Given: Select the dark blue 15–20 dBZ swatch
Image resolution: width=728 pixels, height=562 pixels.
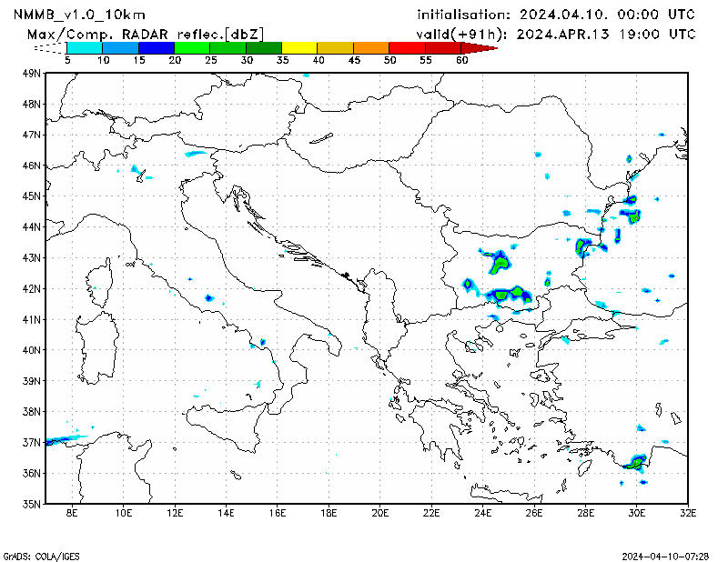Looking at the screenshot, I should coord(156,47).
